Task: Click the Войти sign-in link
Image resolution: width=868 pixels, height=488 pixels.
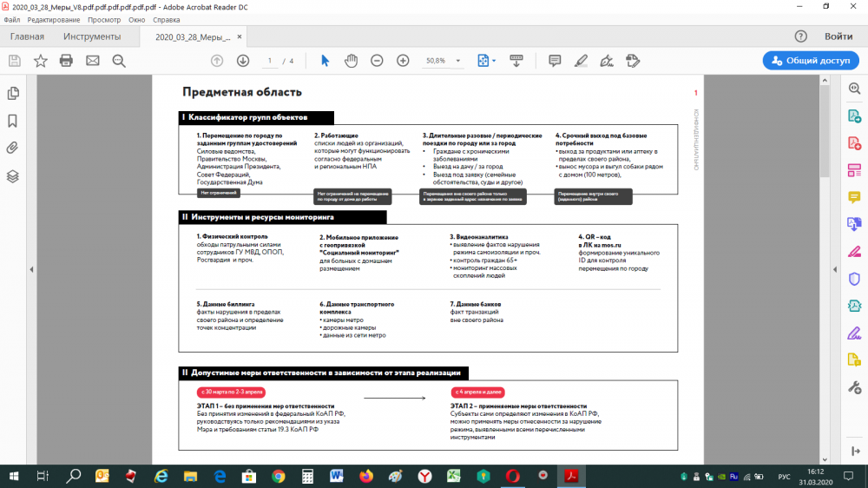Action: coord(838,36)
